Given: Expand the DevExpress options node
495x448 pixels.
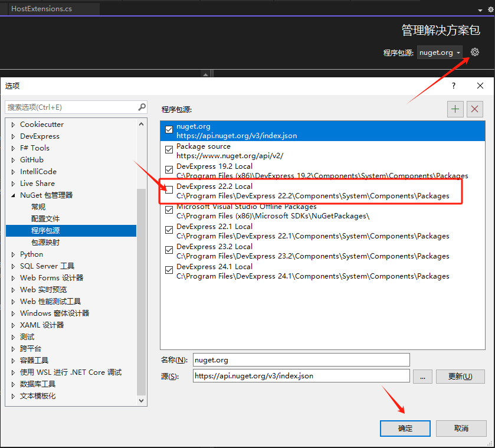Looking at the screenshot, I should tap(13, 136).
